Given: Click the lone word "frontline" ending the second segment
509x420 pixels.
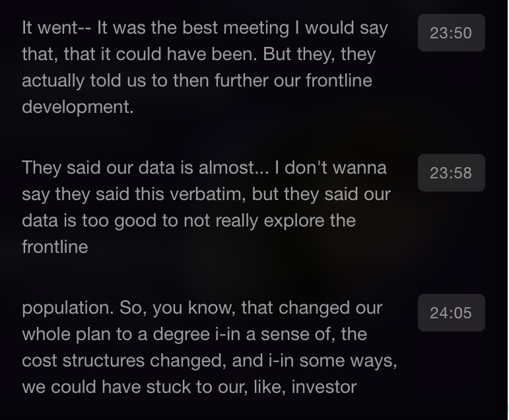Looking at the screenshot, I should [x=55, y=247].
